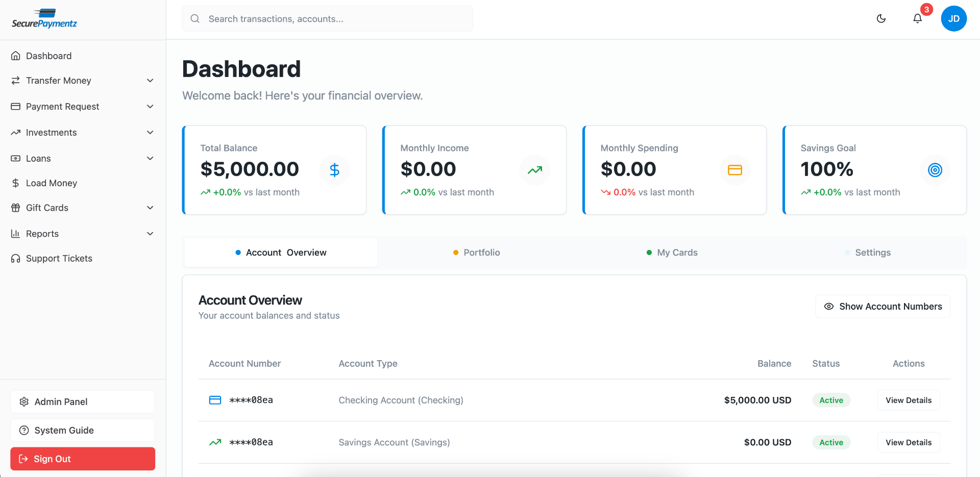980x477 pixels.
Task: Click the Support Tickets headset icon
Action: point(15,258)
